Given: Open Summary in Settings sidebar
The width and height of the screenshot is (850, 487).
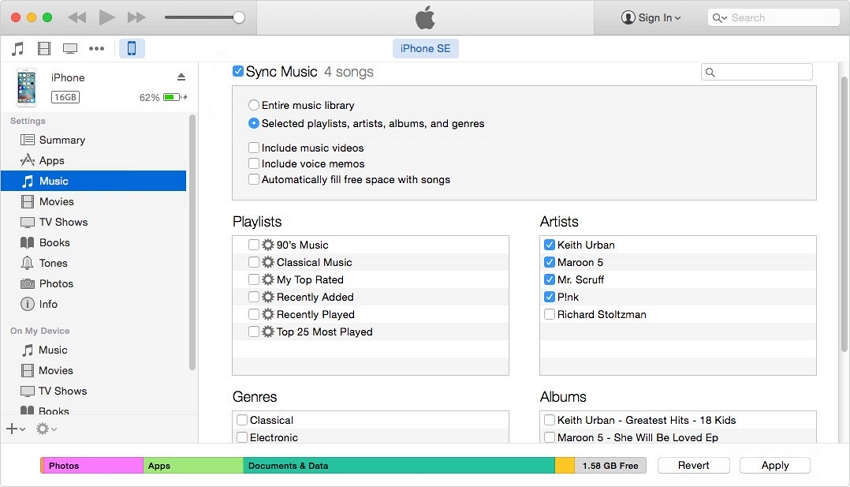Looking at the screenshot, I should coord(93,140).
